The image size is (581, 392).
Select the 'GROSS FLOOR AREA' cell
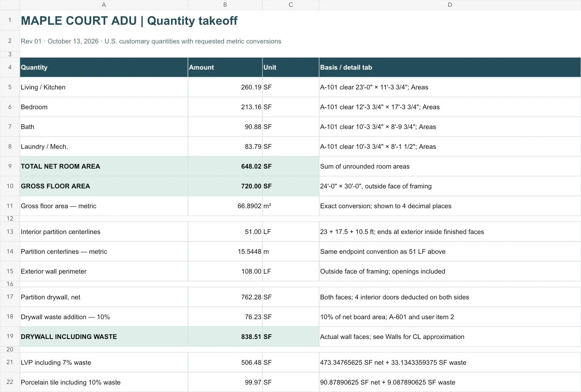(104, 186)
